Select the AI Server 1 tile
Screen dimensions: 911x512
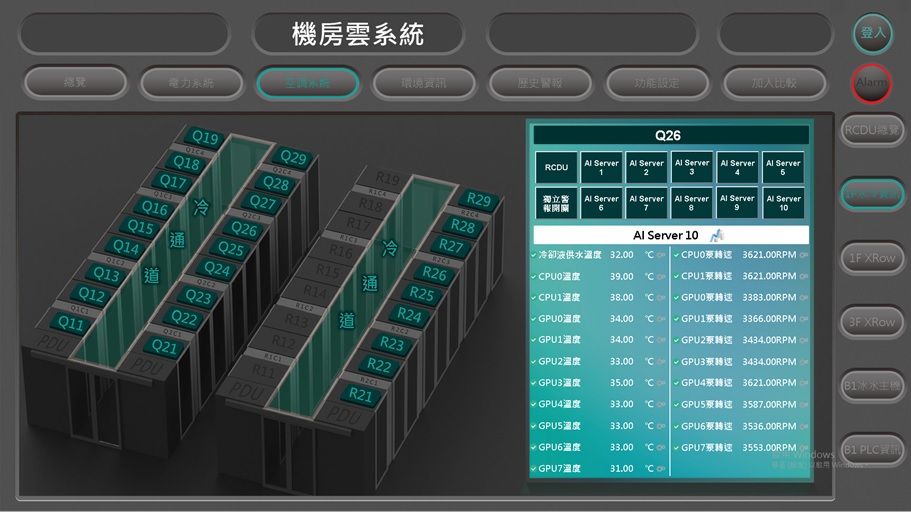click(601, 167)
